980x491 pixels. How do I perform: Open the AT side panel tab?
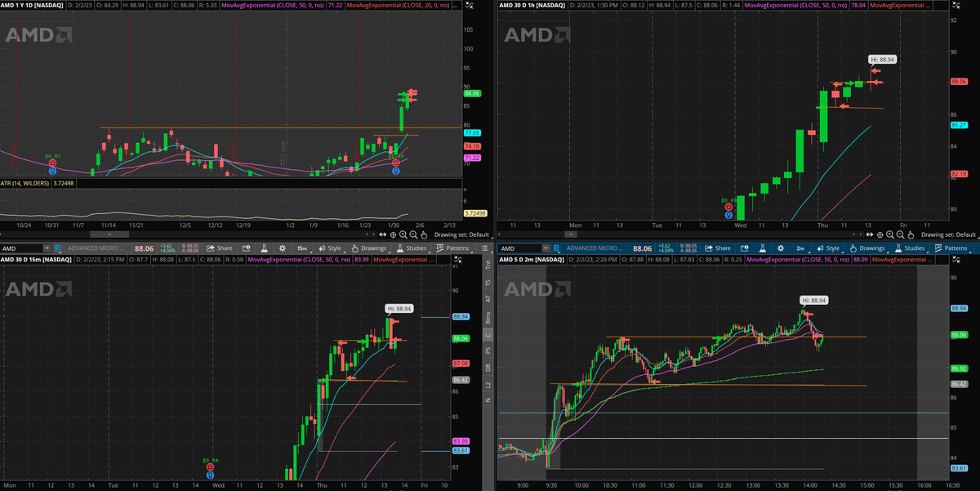(x=488, y=299)
